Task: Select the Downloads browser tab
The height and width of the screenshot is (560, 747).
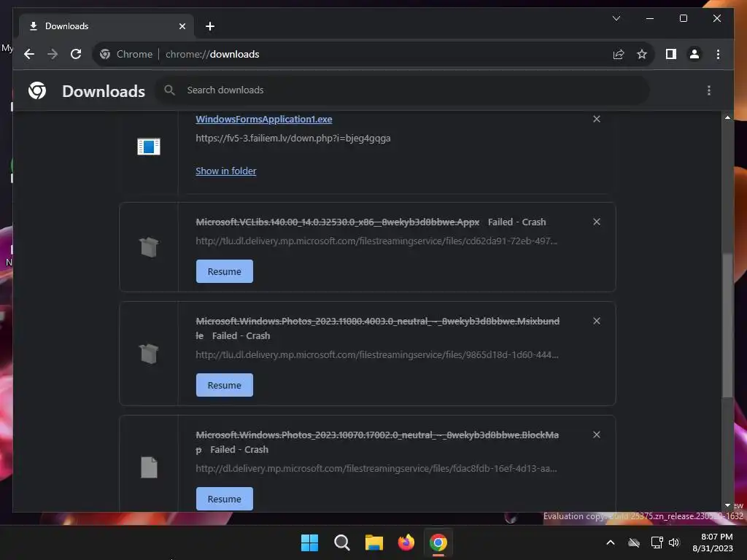Action: pos(106,26)
